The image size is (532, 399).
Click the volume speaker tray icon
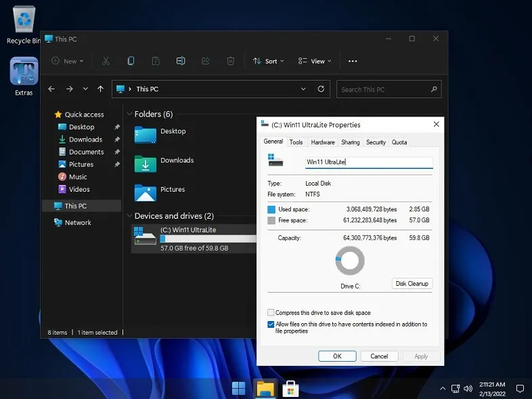(x=468, y=389)
